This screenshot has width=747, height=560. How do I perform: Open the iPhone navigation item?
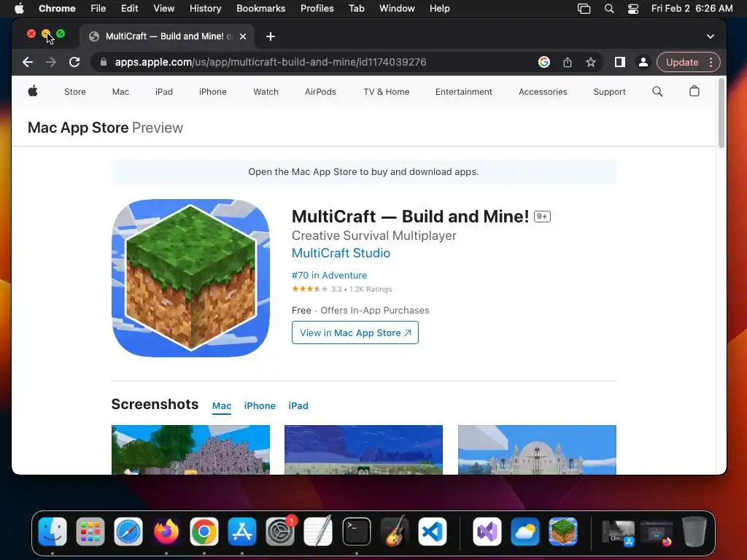(x=212, y=91)
